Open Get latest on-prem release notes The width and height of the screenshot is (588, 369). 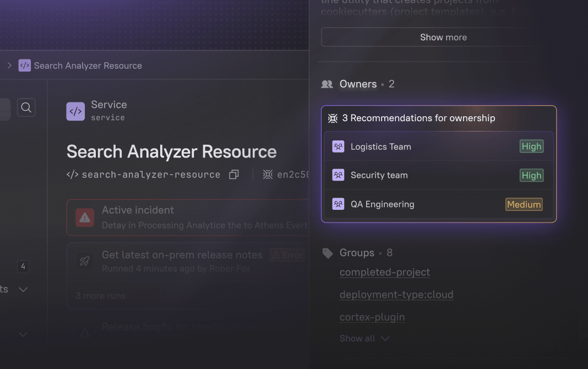182,255
